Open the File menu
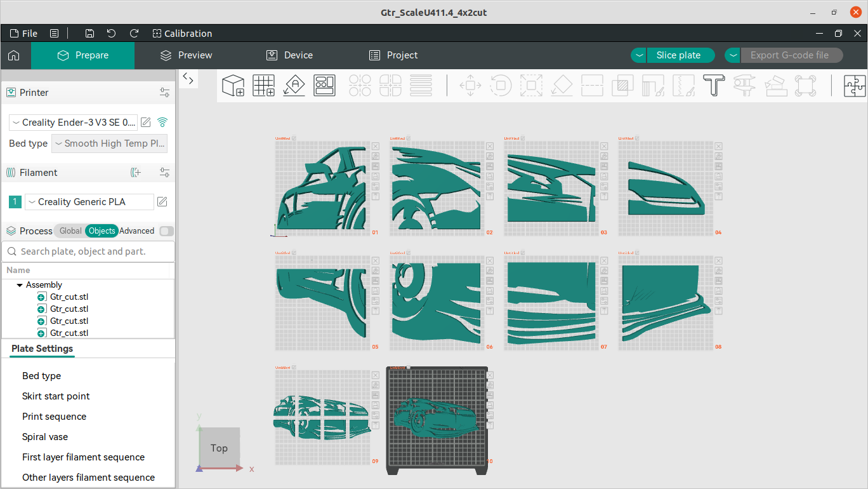 [24, 34]
